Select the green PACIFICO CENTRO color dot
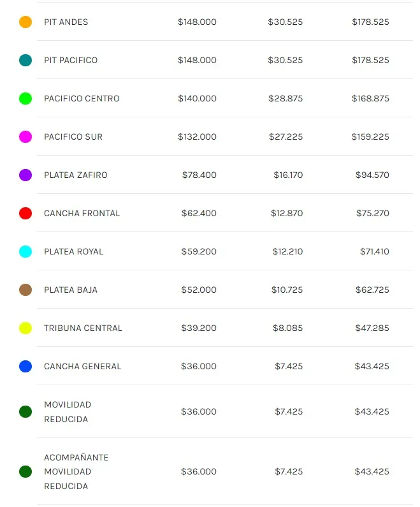This screenshot has width=420, height=507. pyautogui.click(x=25, y=99)
